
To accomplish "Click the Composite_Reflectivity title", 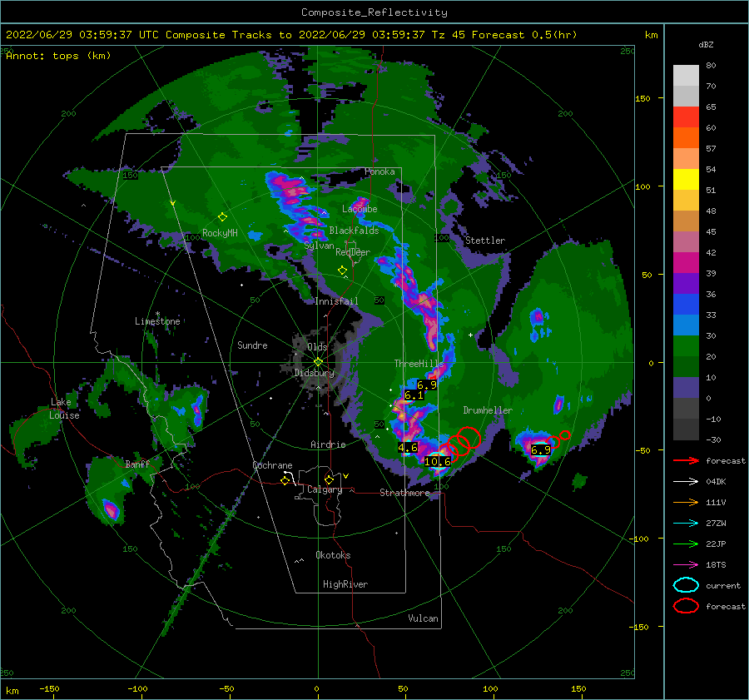I will pos(374,12).
